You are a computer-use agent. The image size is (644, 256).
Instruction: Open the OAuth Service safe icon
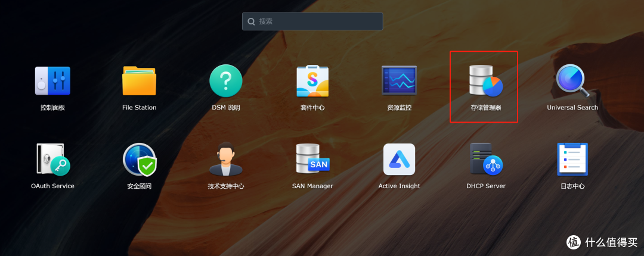[52, 159]
